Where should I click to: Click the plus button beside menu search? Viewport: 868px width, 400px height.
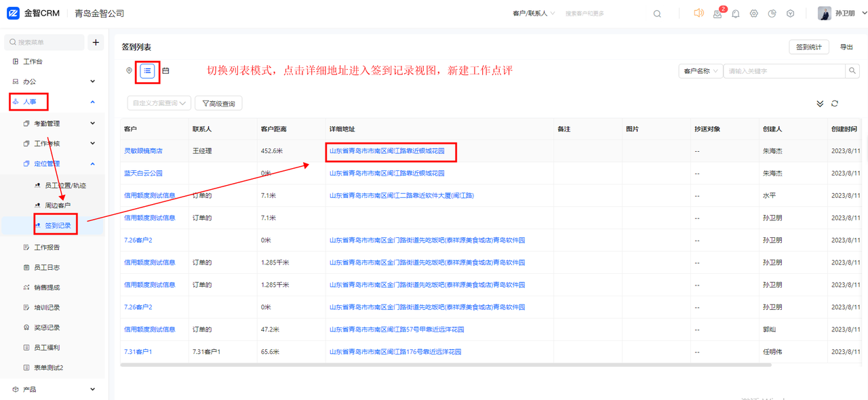click(96, 42)
